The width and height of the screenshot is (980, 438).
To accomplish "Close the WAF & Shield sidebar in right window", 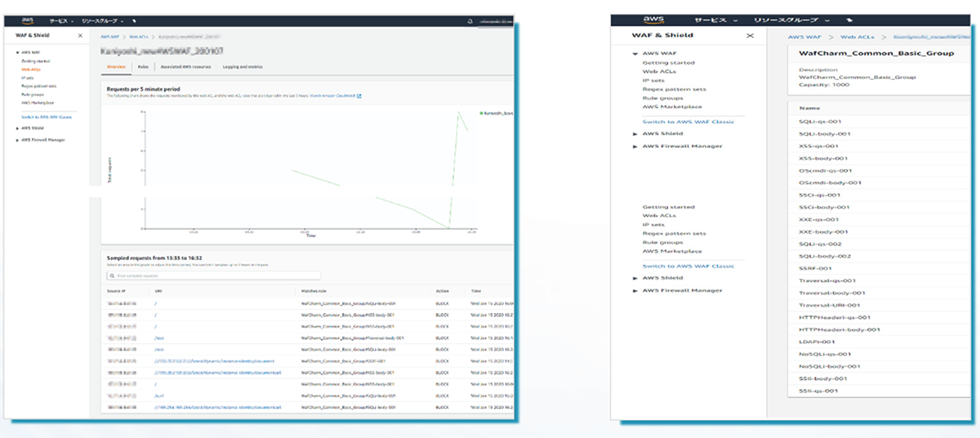I will [x=751, y=36].
